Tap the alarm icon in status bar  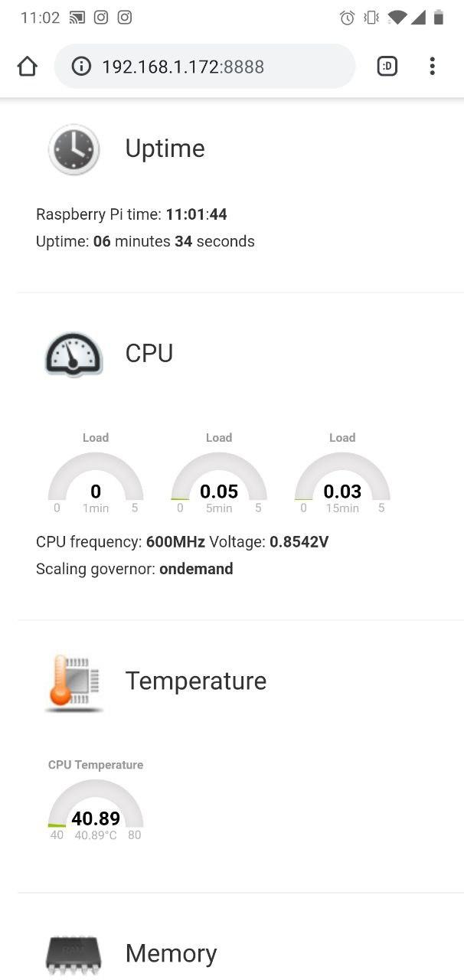tap(348, 18)
